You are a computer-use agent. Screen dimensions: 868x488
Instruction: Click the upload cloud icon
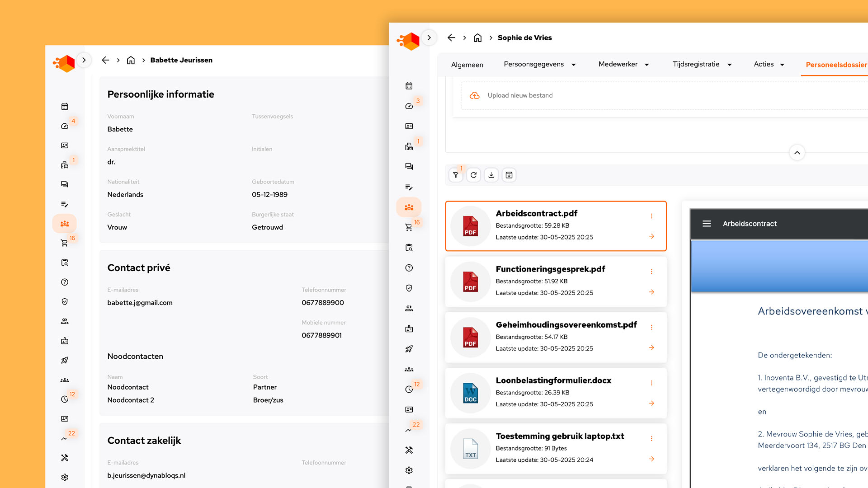tap(474, 95)
